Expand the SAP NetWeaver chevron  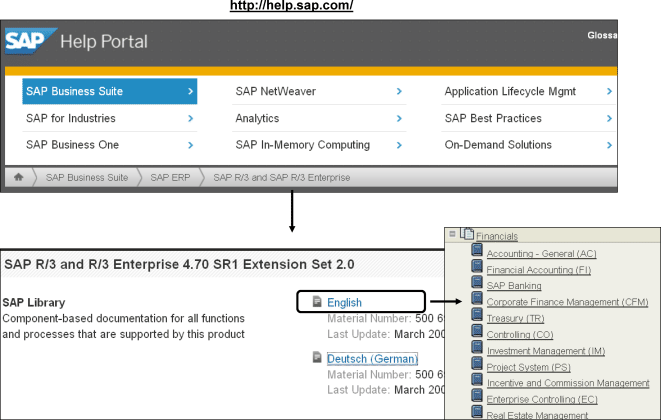[399, 91]
